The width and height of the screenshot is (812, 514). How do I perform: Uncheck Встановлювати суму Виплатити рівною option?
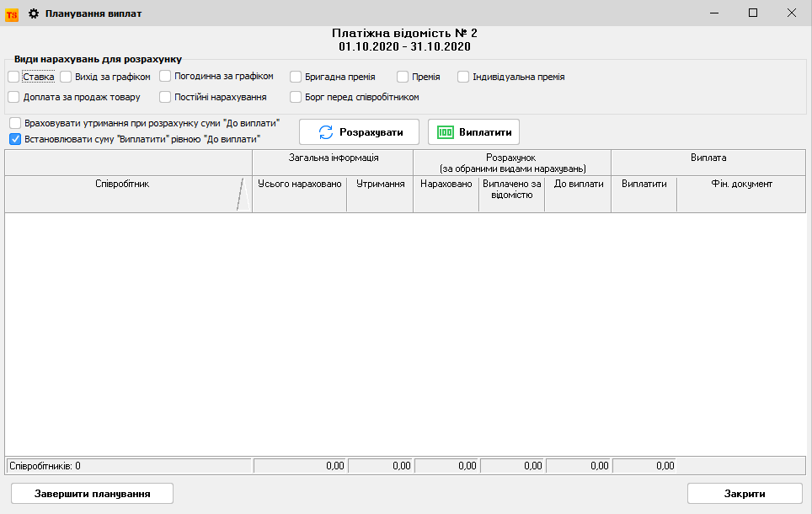point(14,138)
